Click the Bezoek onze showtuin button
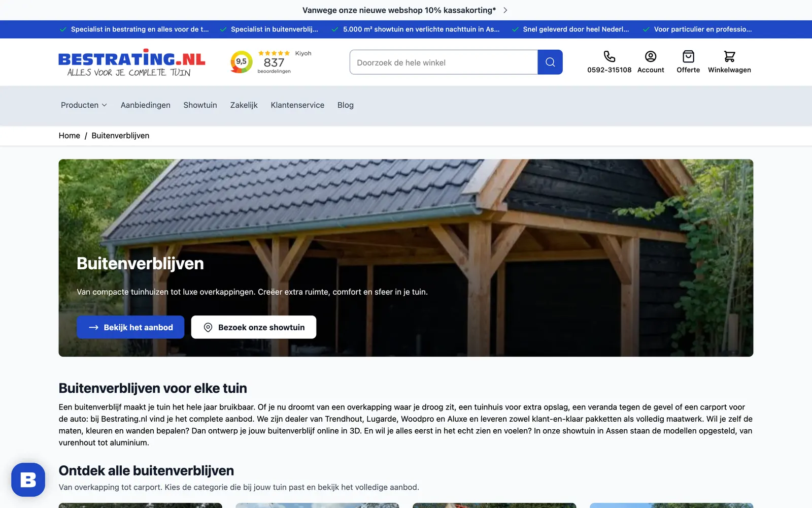This screenshot has width=812, height=508. click(254, 327)
